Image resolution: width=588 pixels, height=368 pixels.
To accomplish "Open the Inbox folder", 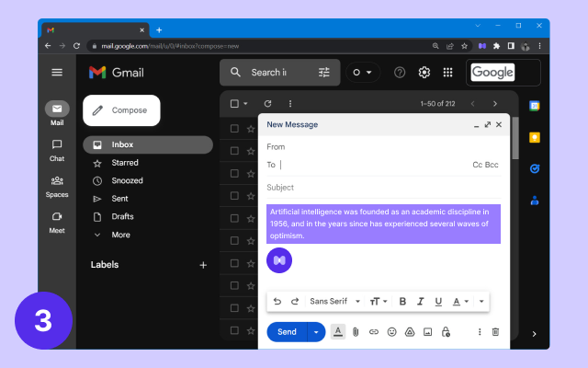I will (x=148, y=144).
